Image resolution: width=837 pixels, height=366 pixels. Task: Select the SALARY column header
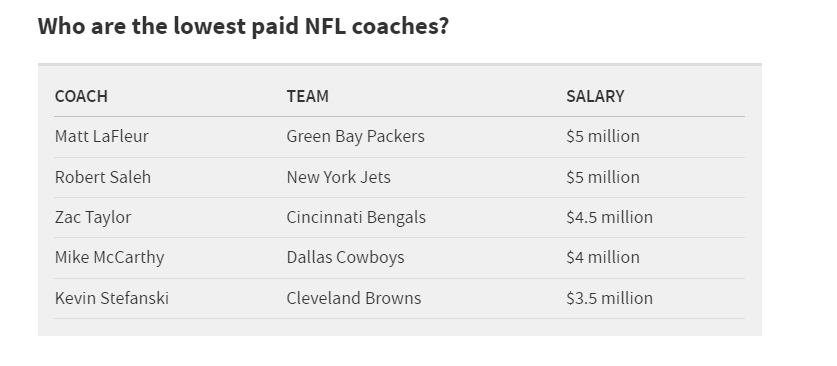pos(595,96)
